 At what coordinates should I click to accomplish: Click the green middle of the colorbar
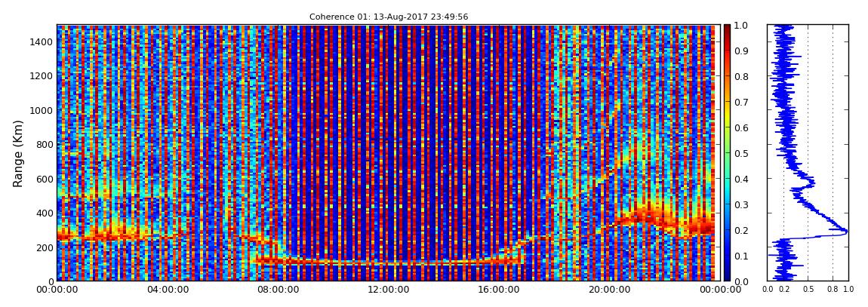728,153
